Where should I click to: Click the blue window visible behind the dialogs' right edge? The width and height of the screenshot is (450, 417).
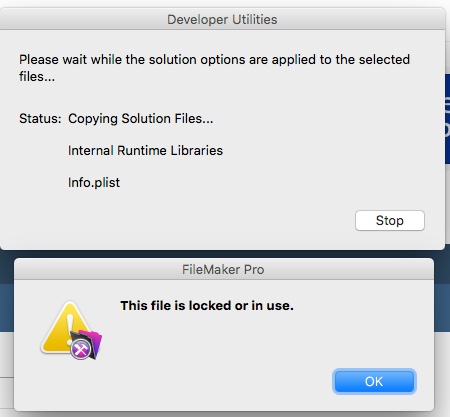click(447, 118)
